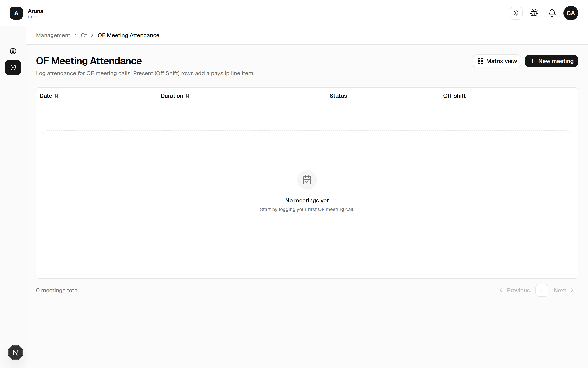Open the profile icon in sidebar
This screenshot has width=588, height=368.
pos(13,51)
